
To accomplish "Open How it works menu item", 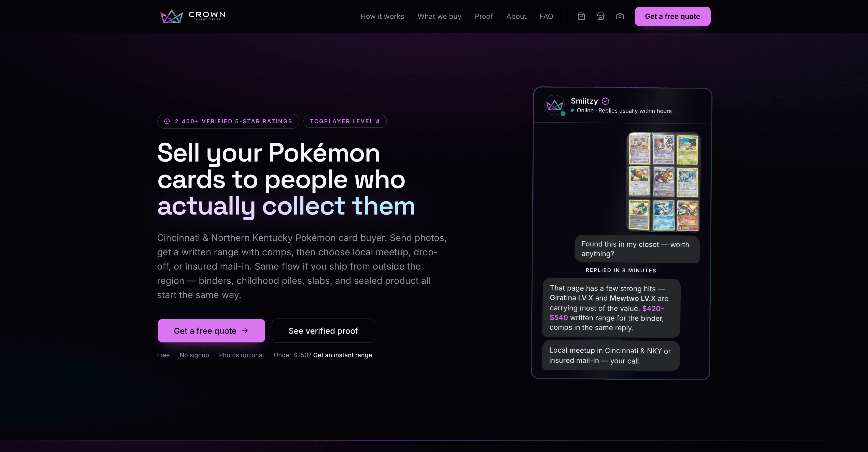I will pyautogui.click(x=382, y=16).
